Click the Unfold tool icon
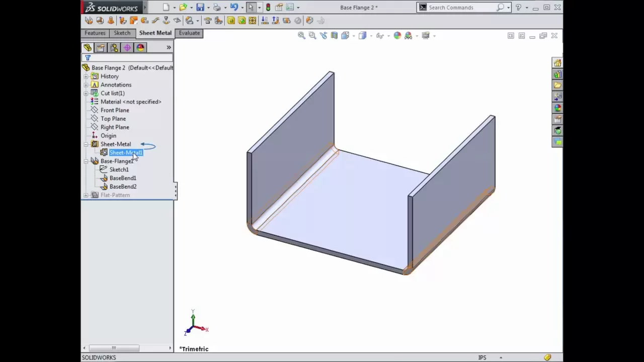644x362 pixels. coord(265,21)
